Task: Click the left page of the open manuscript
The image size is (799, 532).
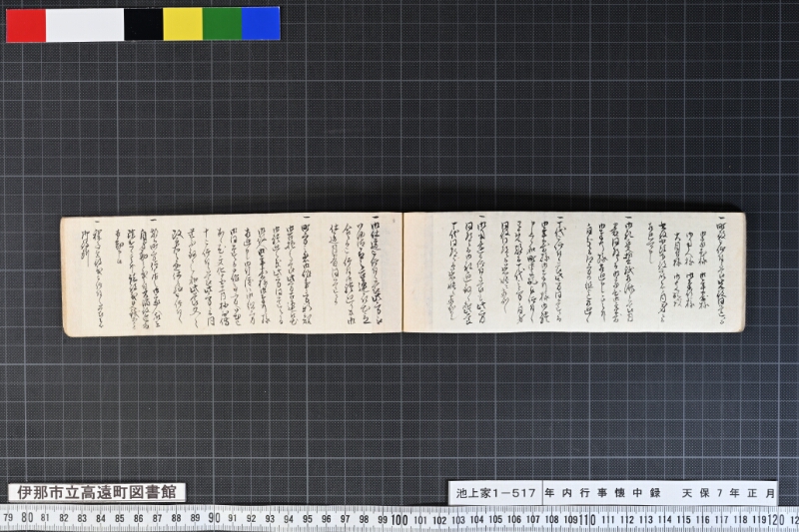Action: click(x=233, y=274)
